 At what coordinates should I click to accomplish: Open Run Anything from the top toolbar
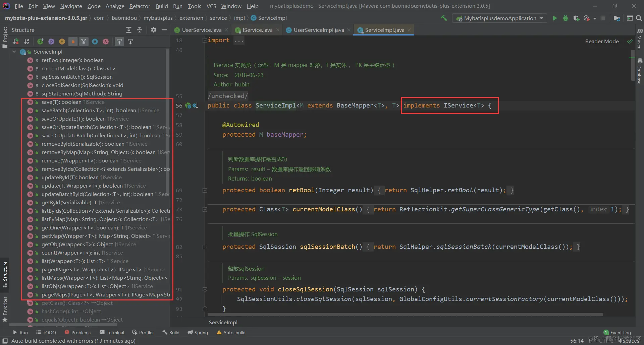pyautogui.click(x=630, y=18)
